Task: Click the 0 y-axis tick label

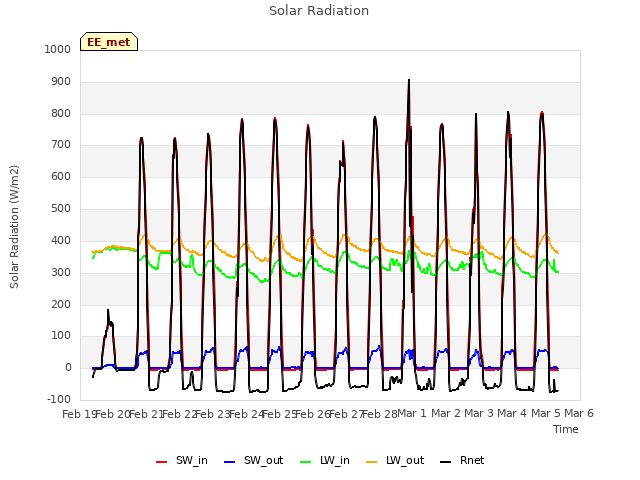Action: click(68, 367)
